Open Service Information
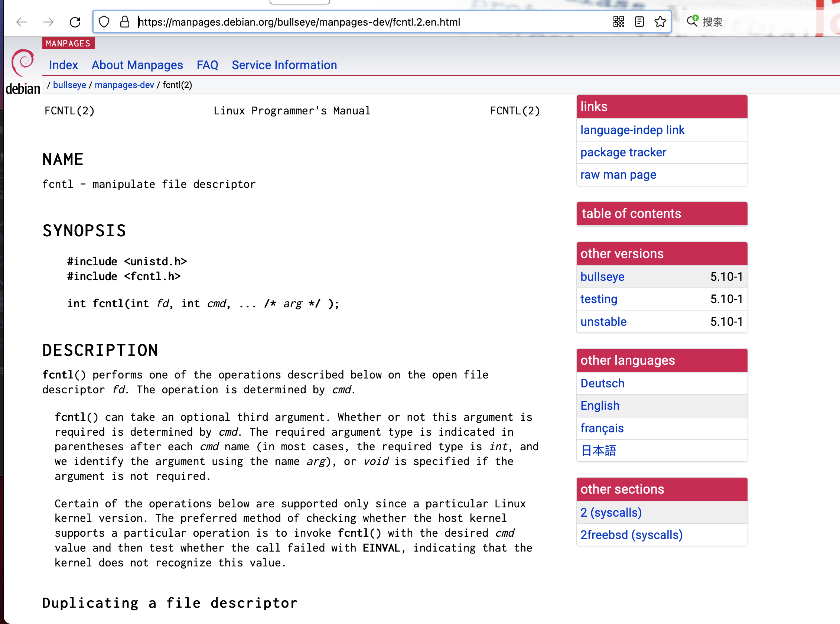This screenshot has height=624, width=840. pyautogui.click(x=284, y=65)
